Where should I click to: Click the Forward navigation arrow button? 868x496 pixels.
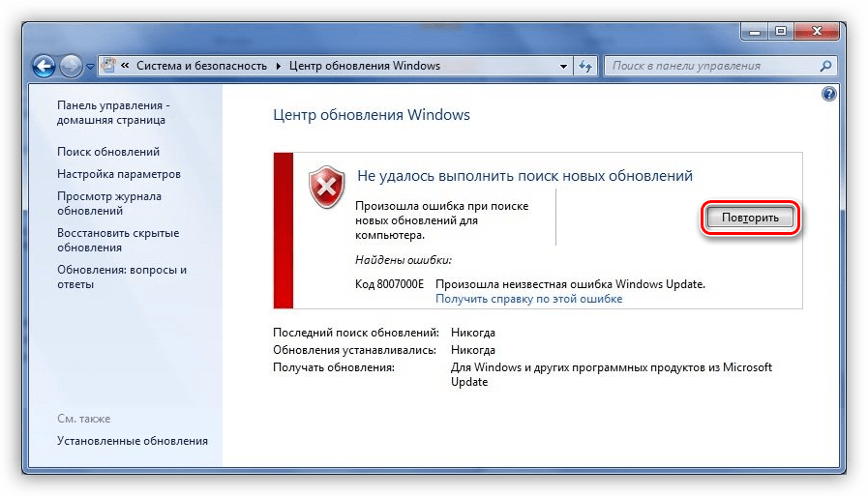(72, 67)
